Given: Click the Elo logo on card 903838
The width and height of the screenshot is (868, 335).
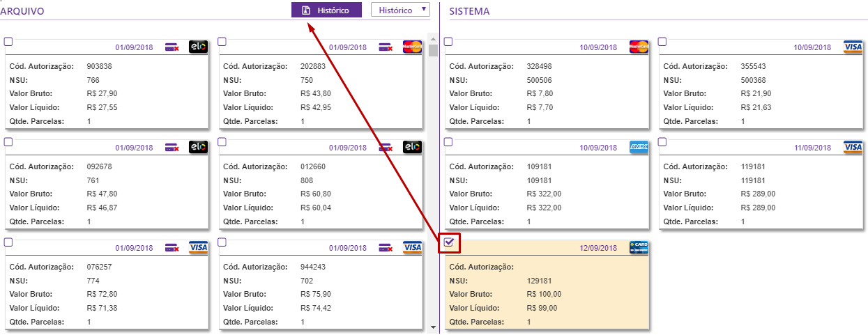Looking at the screenshot, I should 199,47.
